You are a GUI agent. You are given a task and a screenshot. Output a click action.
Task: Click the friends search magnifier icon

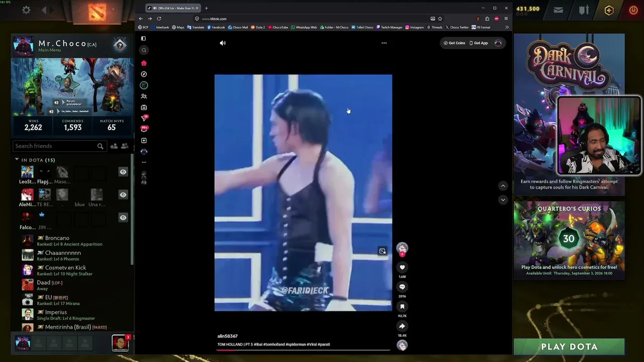coord(100,146)
